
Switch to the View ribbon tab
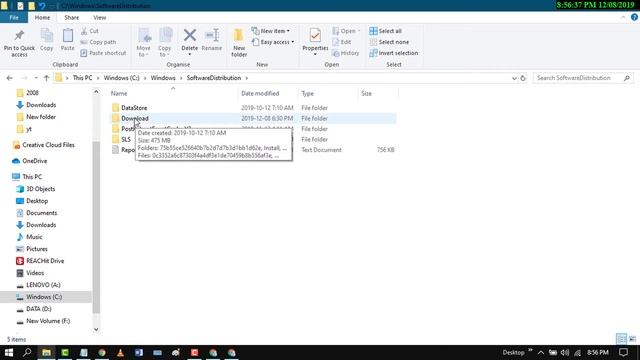pyautogui.click(x=100, y=18)
